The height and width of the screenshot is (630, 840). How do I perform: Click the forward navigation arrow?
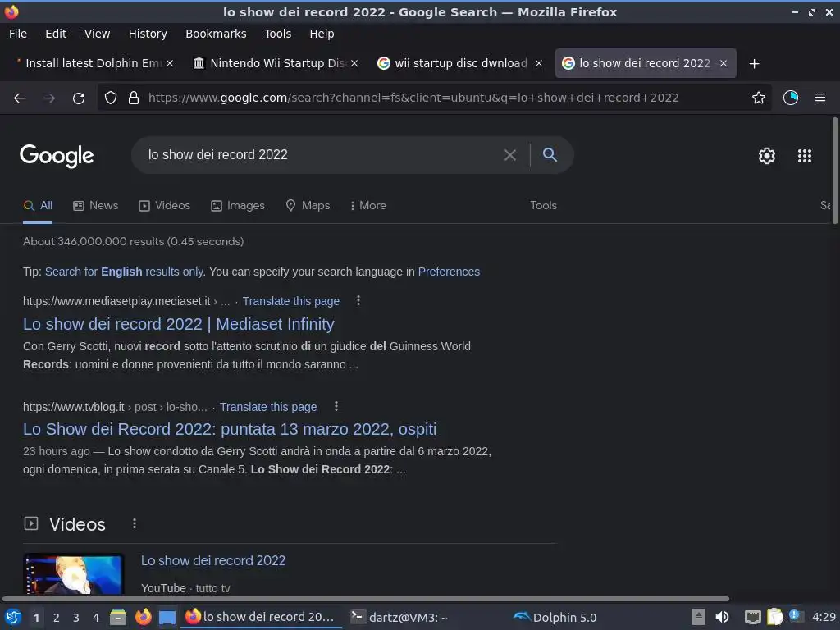click(x=49, y=98)
